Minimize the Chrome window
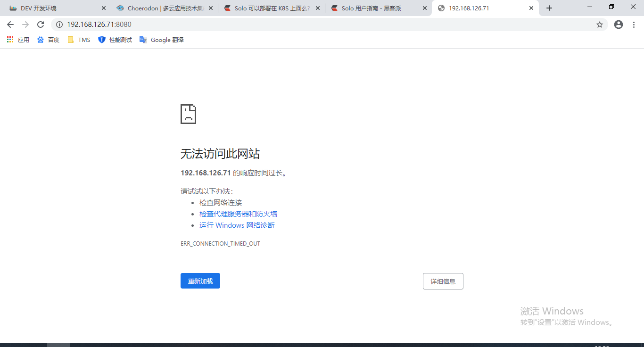This screenshot has width=644, height=347. coord(590,7)
